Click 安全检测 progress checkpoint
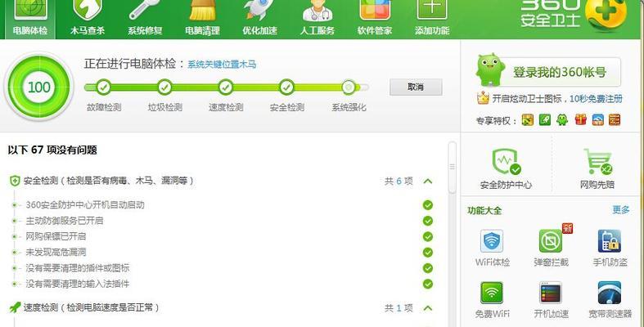Screen dimensions: 644x327 (286, 87)
